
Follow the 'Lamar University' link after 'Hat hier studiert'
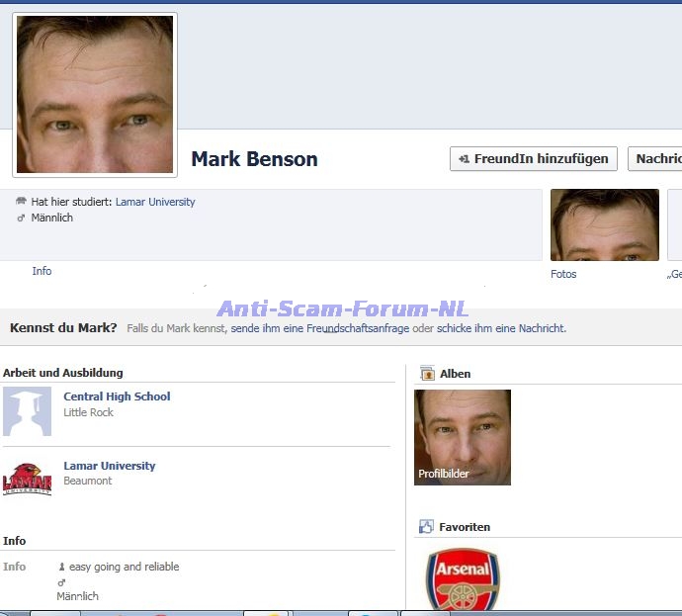[155, 202]
